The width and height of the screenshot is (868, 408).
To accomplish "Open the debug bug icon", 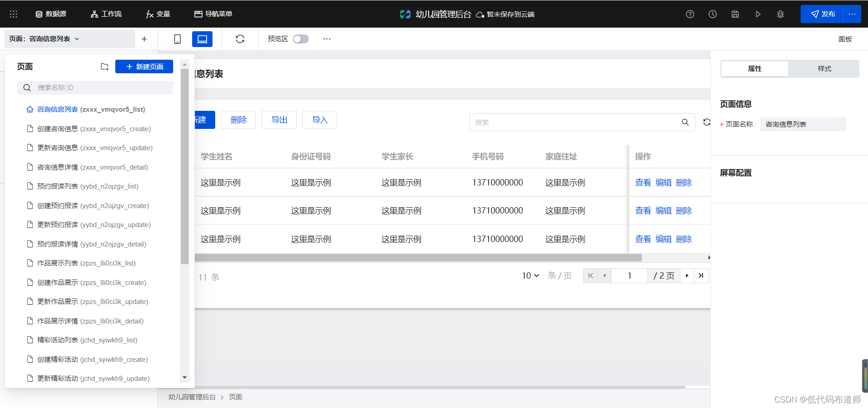I will click(x=780, y=14).
